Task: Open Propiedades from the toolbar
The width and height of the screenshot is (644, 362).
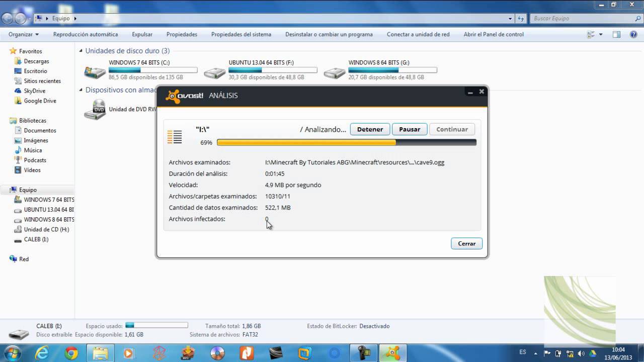Action: 182,34
